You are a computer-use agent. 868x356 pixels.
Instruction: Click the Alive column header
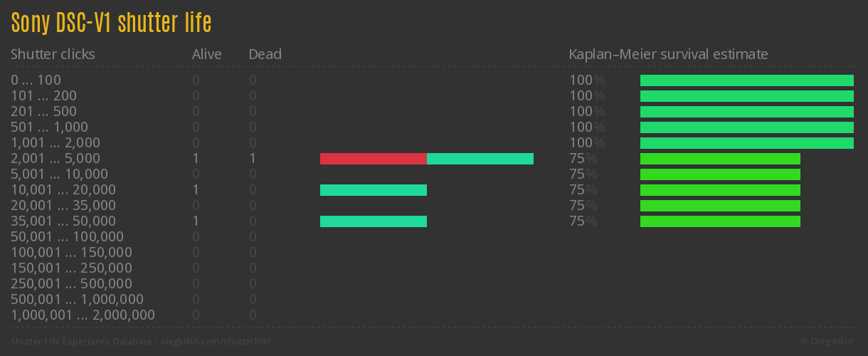[206, 54]
